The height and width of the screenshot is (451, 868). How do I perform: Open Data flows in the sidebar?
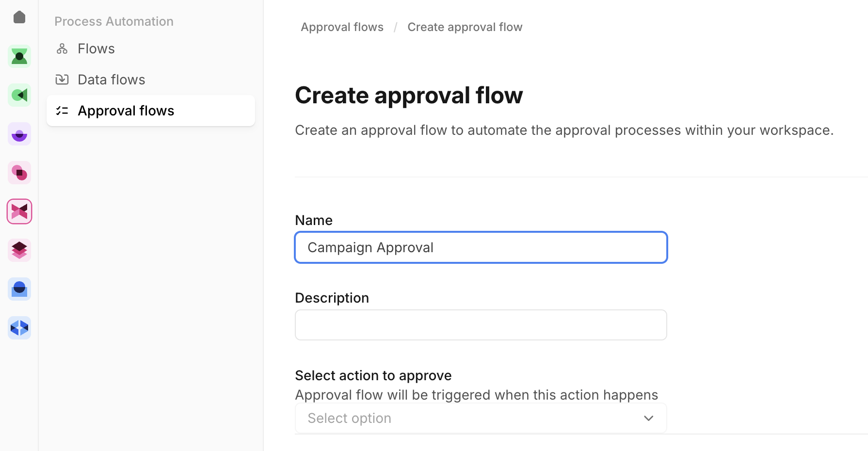point(111,80)
